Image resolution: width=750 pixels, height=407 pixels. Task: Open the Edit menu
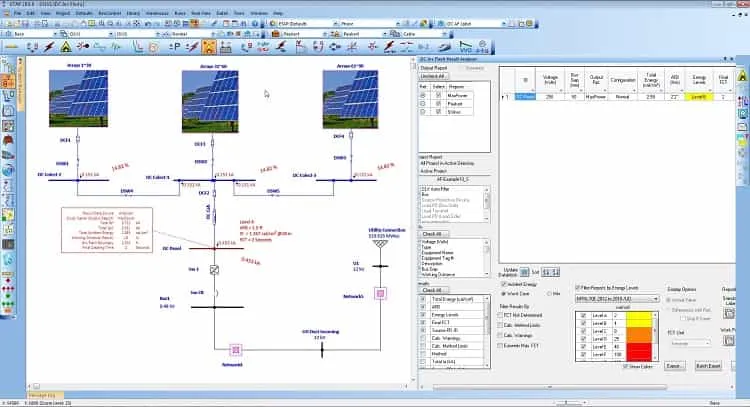[31, 13]
